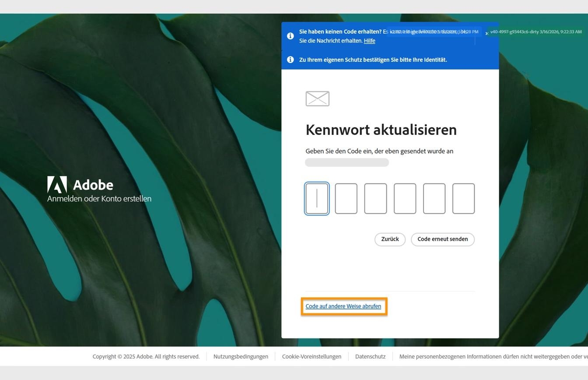Click the envelope icon above the heading

pos(317,99)
